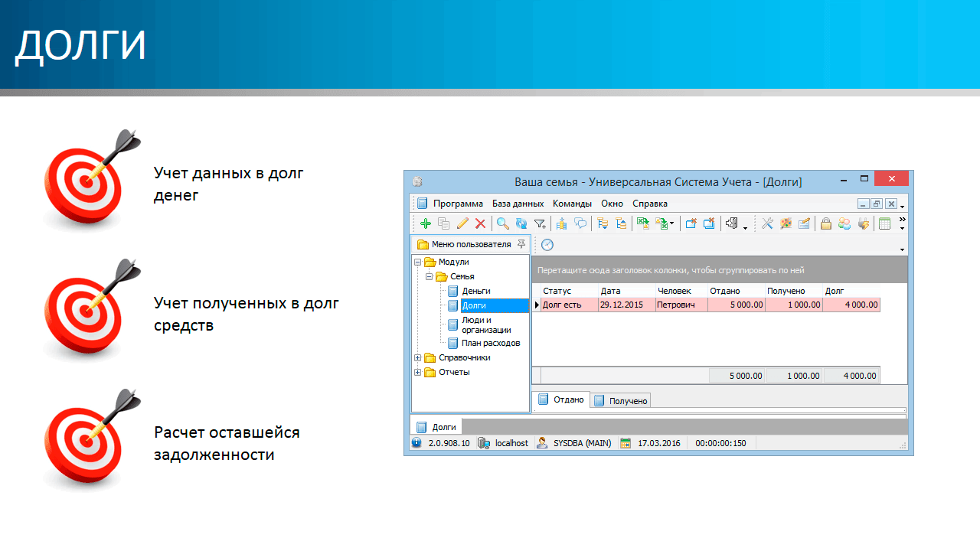Click the red X Delete record icon
Viewport: 980px width, 551px height.
click(480, 223)
